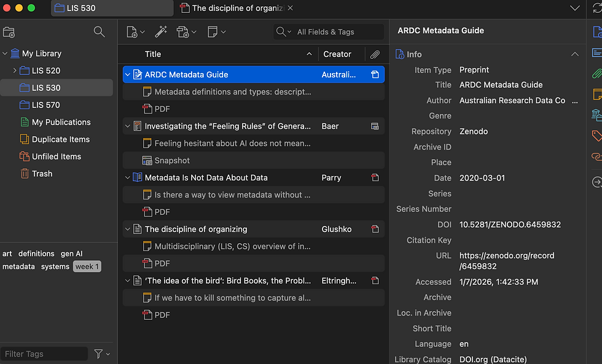This screenshot has width=602, height=364.
Task: Open the tab list dropdown chevron
Action: tap(575, 8)
